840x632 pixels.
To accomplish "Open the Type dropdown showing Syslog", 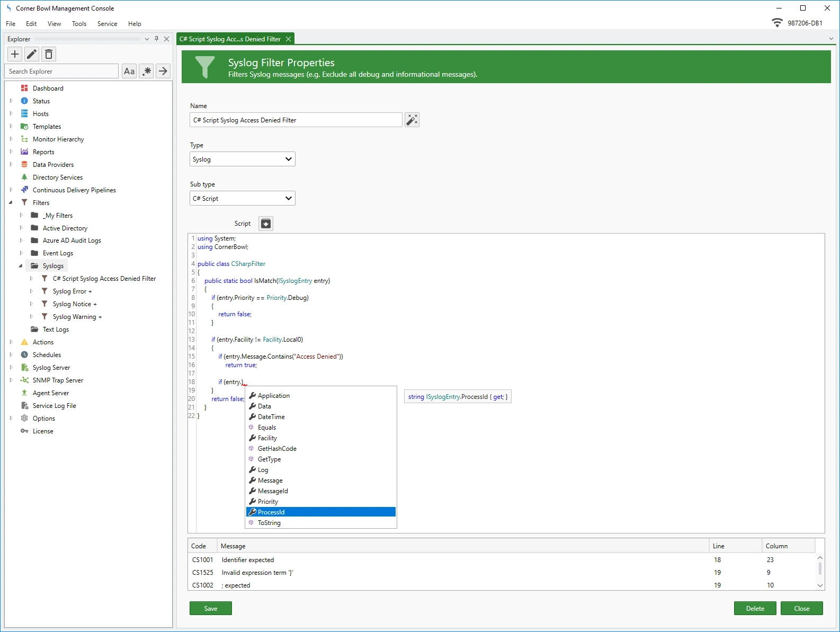I will (x=242, y=159).
